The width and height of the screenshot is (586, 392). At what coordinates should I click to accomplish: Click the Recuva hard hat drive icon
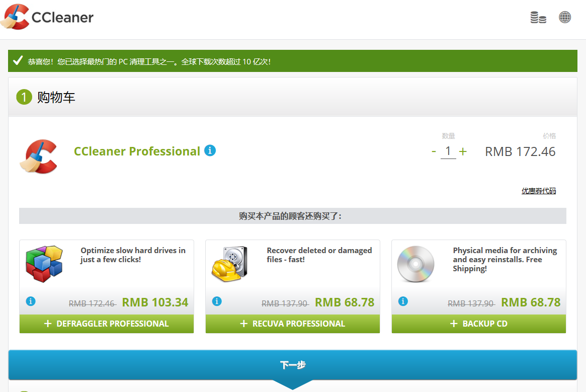click(x=230, y=264)
